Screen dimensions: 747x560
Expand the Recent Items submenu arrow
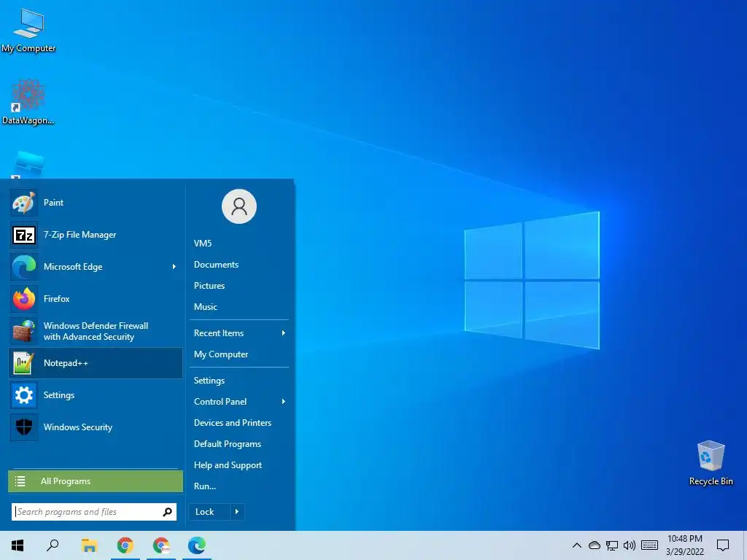click(284, 333)
